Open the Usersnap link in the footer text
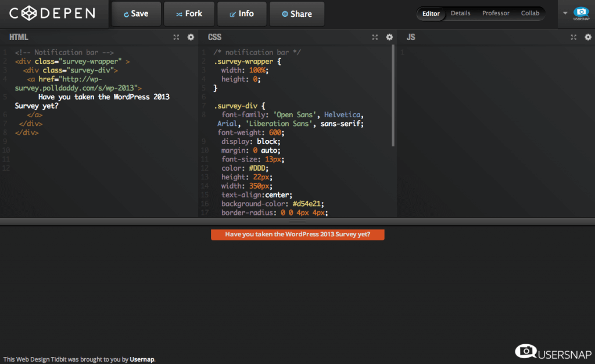Viewport: 595px width, 364px height. pos(142,359)
